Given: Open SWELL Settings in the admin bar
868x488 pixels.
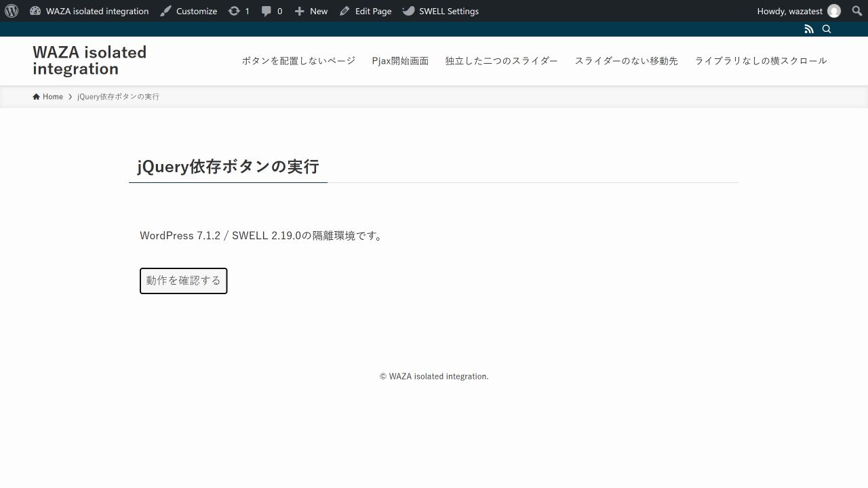Looking at the screenshot, I should click(441, 11).
